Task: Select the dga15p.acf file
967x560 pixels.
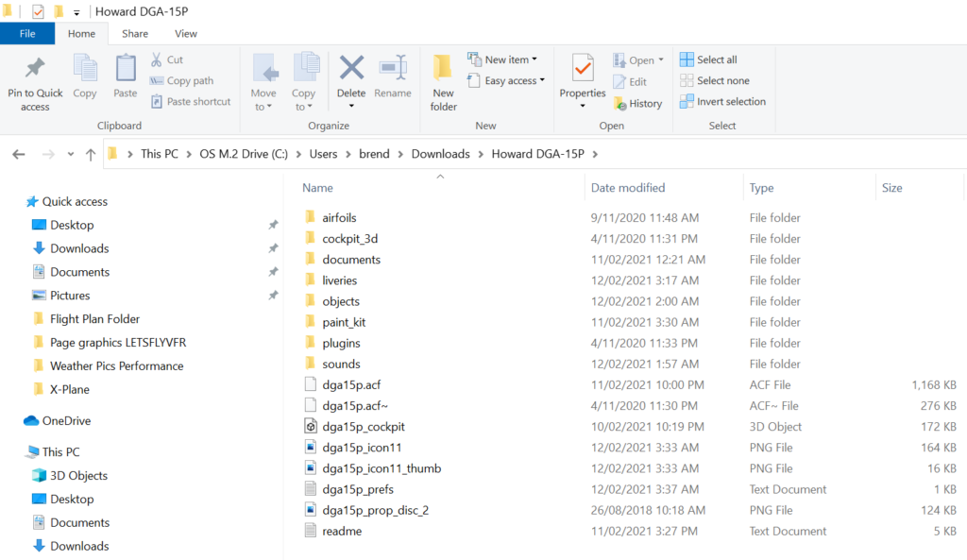Action: pyautogui.click(x=351, y=385)
